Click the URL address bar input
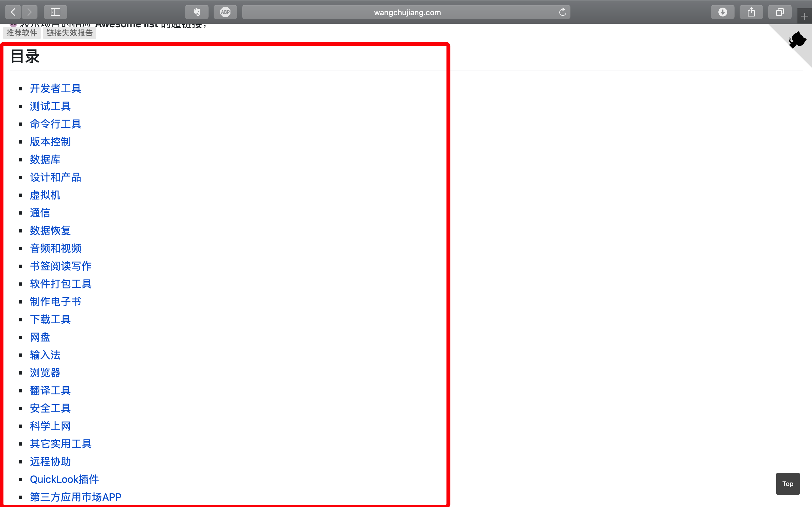Viewport: 812px width, 507px height. coord(406,11)
